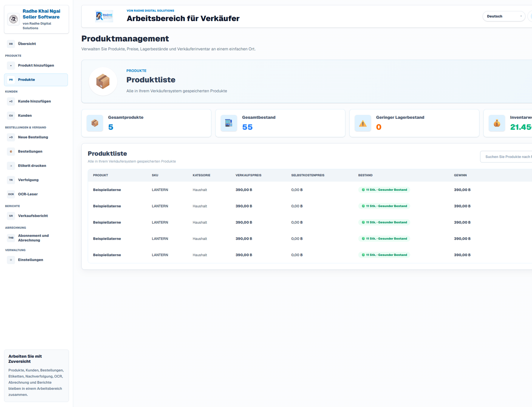Click the low stock warning triangle icon
This screenshot has width=532, height=407.
pyautogui.click(x=363, y=123)
